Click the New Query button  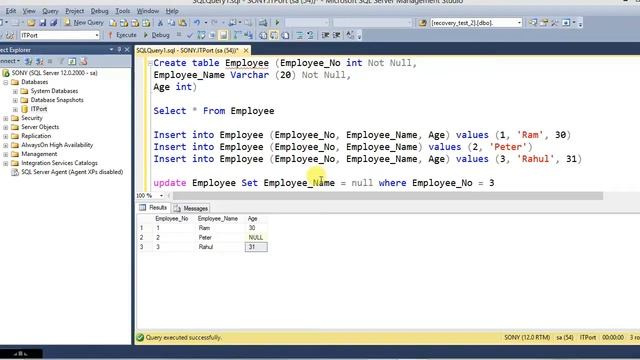(x=84, y=23)
